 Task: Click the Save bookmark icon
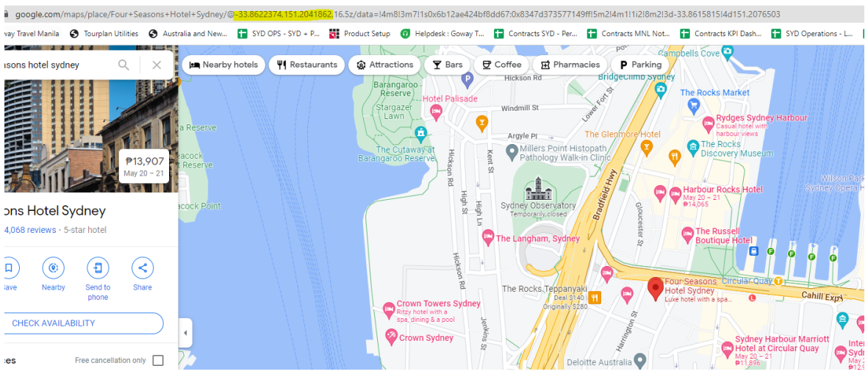9,268
